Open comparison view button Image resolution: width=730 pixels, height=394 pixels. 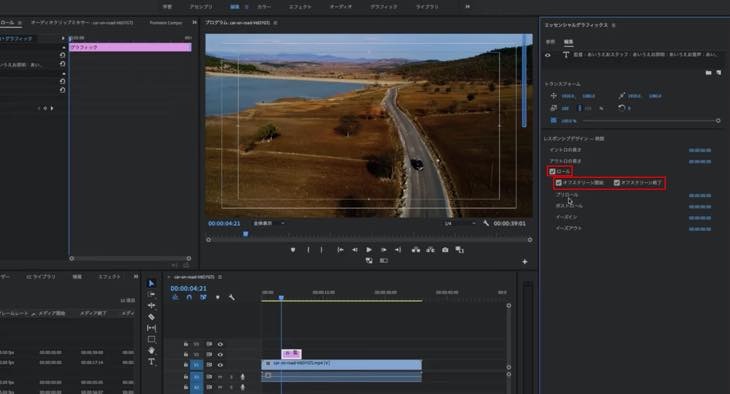[x=460, y=250]
